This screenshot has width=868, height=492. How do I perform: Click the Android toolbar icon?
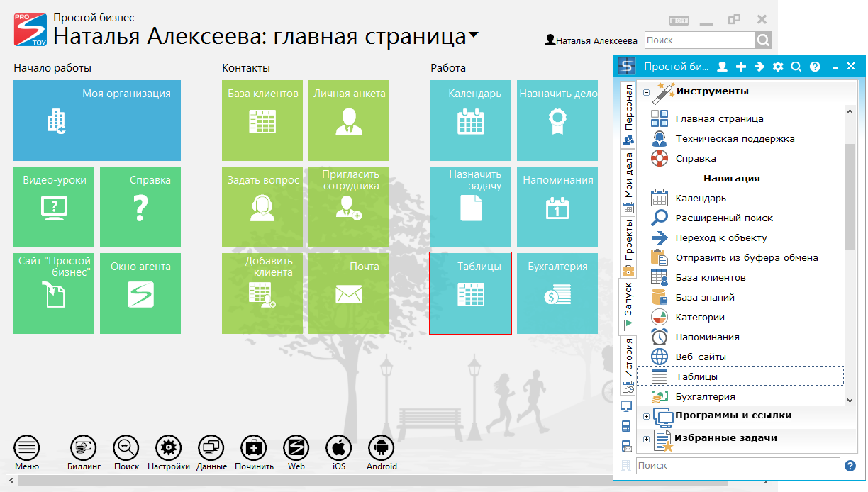(382, 448)
